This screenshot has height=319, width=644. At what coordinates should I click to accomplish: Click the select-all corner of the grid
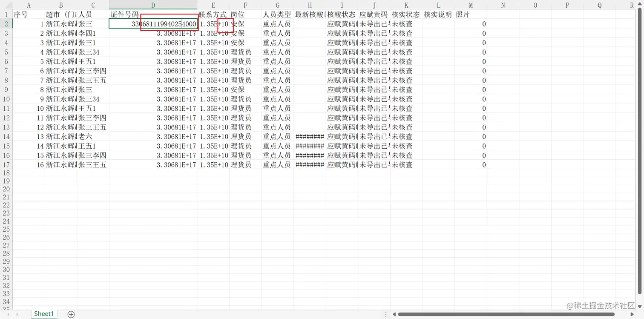point(6,5)
